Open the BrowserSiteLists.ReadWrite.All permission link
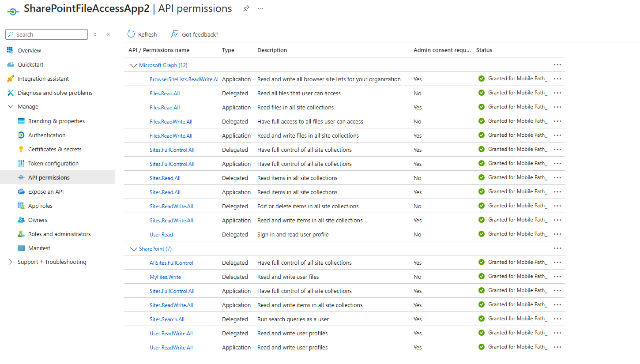 (x=184, y=79)
